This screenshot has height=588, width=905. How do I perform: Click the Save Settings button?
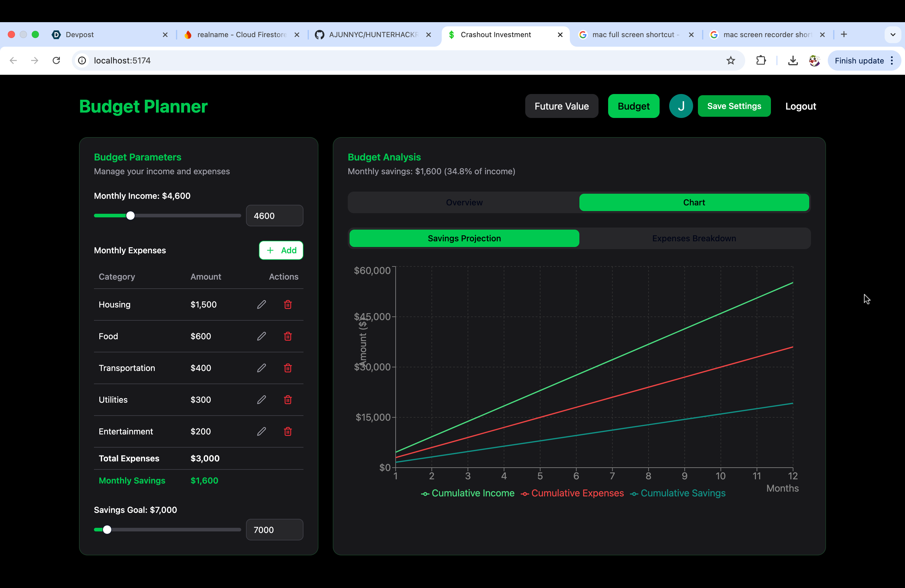(734, 106)
